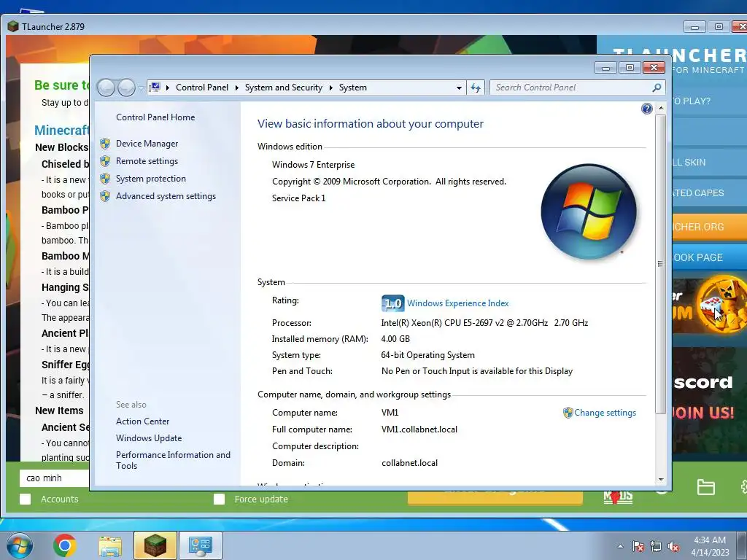Click the shield icon beside Device Manager

pyautogui.click(x=105, y=144)
